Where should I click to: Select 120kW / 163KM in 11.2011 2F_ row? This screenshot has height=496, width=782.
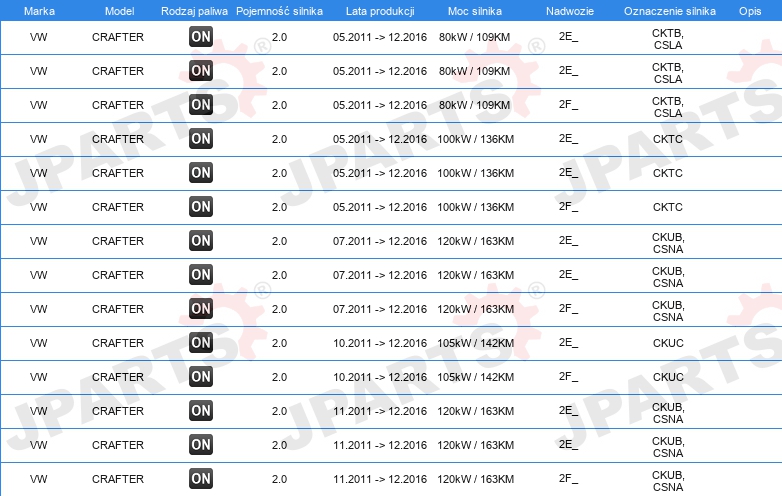click(475, 479)
